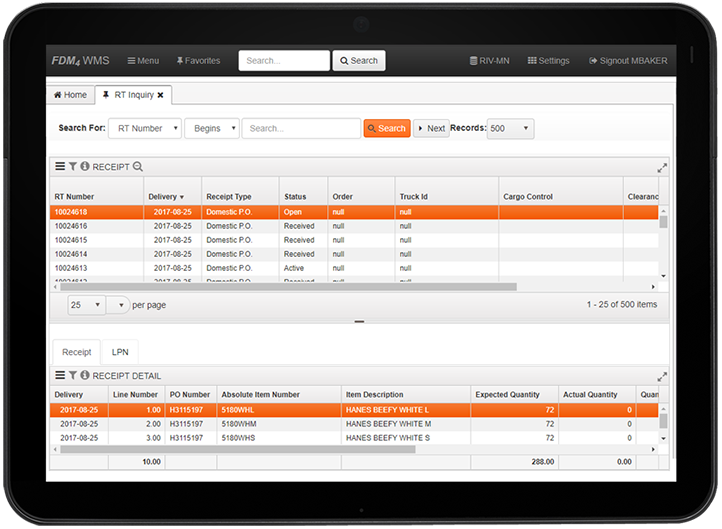
Task: Open the RT Number search field dropdown
Action: [146, 128]
